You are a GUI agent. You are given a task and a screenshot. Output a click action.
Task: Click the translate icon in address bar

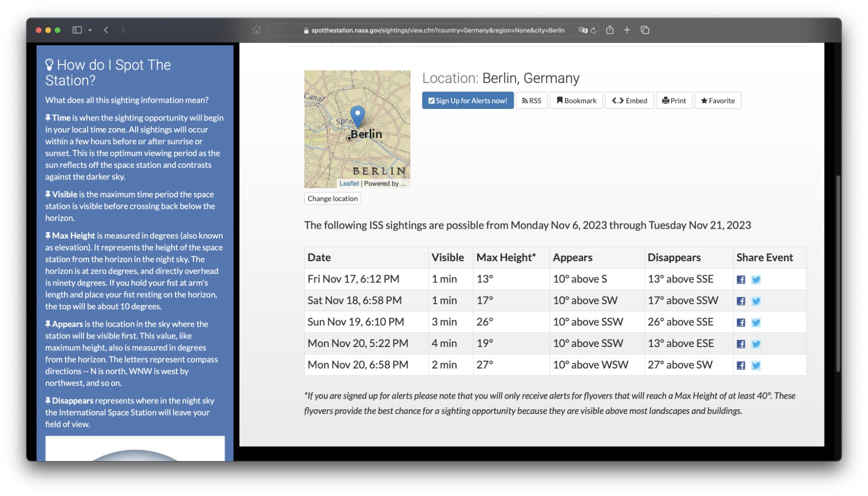[x=583, y=30]
